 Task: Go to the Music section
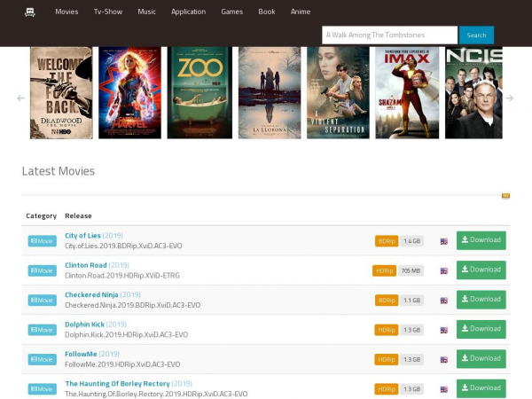click(x=146, y=12)
